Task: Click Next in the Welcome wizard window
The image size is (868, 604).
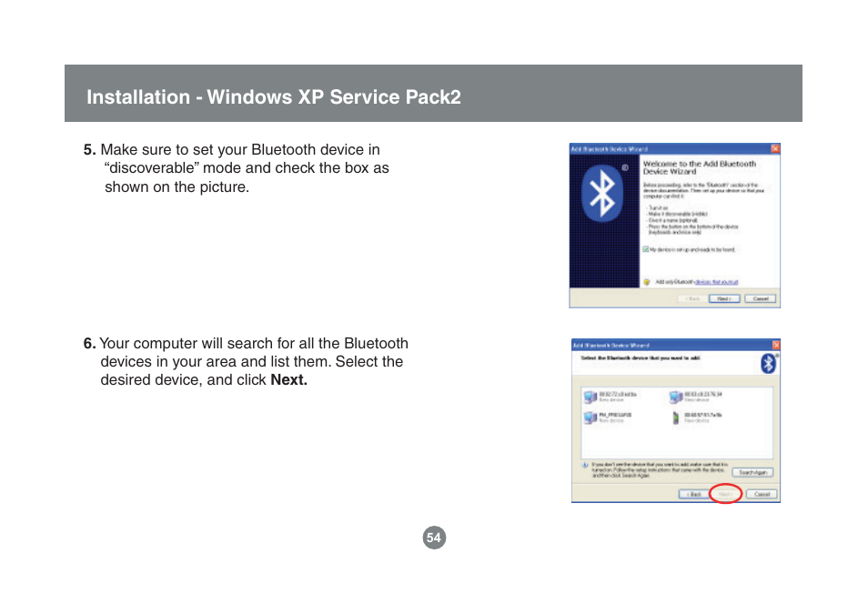Action: pos(724,299)
